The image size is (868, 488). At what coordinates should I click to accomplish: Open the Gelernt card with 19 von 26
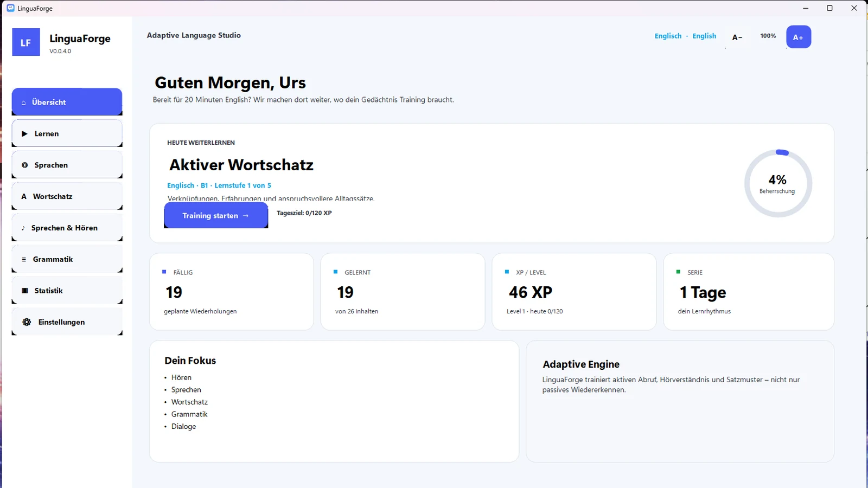pyautogui.click(x=403, y=292)
